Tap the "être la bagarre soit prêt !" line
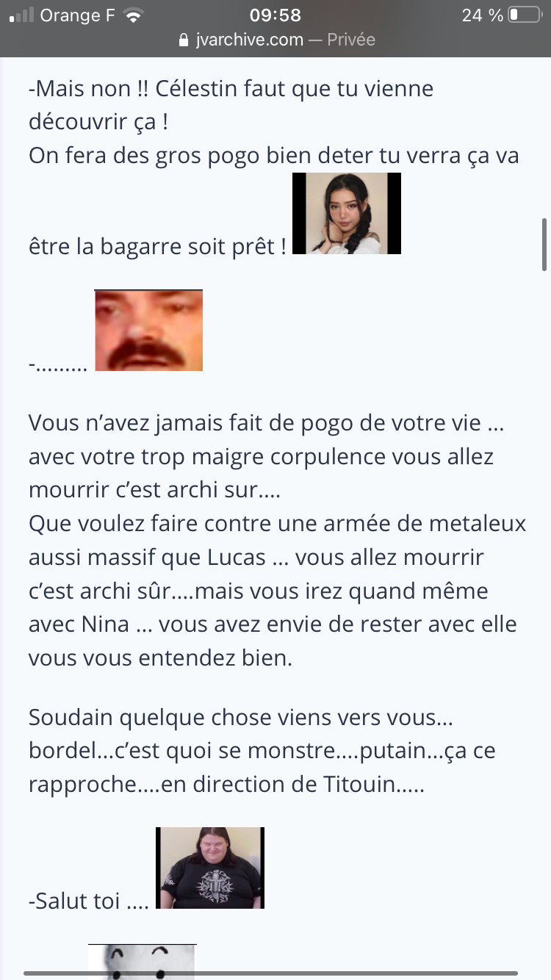 point(158,245)
